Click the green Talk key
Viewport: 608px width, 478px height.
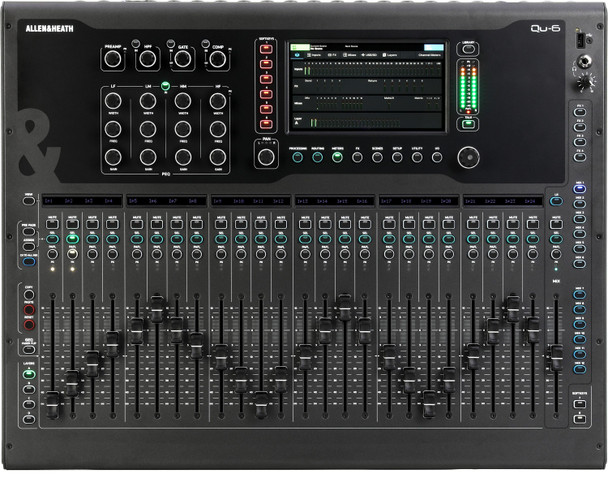pyautogui.click(x=468, y=124)
